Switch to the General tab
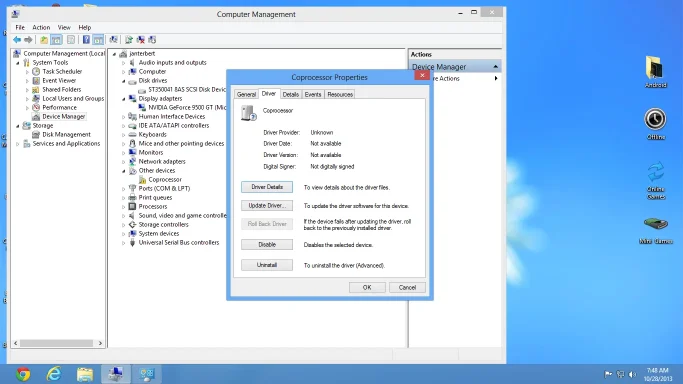Image resolution: width=683 pixels, height=384 pixels. [x=246, y=94]
